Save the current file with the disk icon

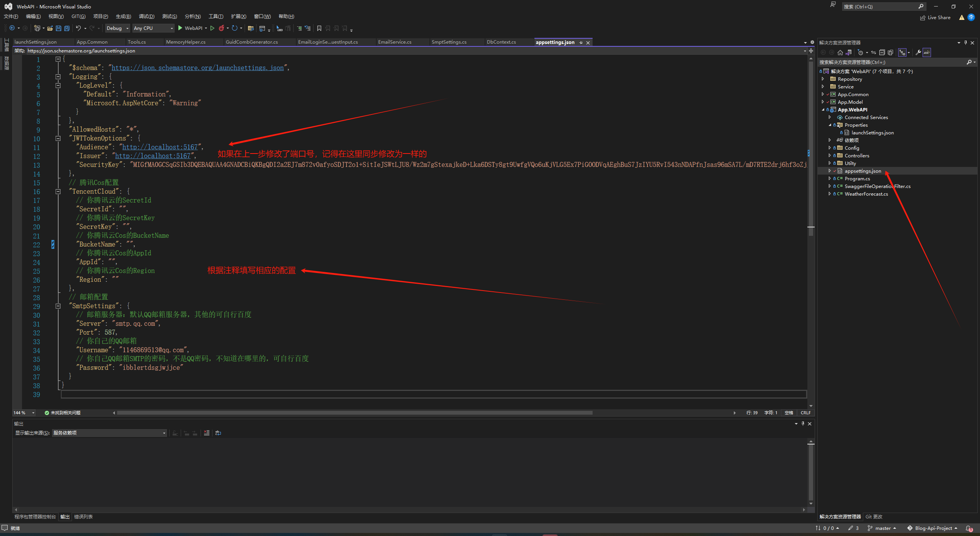[x=59, y=28]
